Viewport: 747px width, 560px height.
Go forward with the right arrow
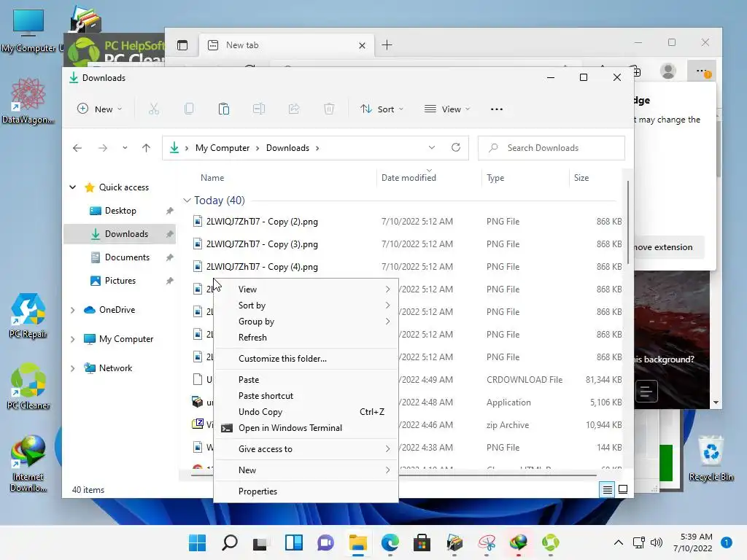(102, 148)
